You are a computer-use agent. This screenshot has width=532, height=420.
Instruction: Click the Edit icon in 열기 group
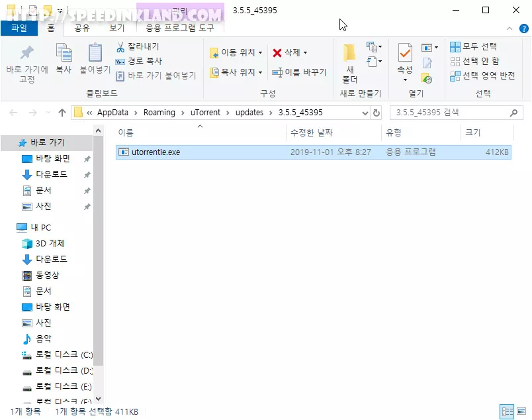[427, 63]
